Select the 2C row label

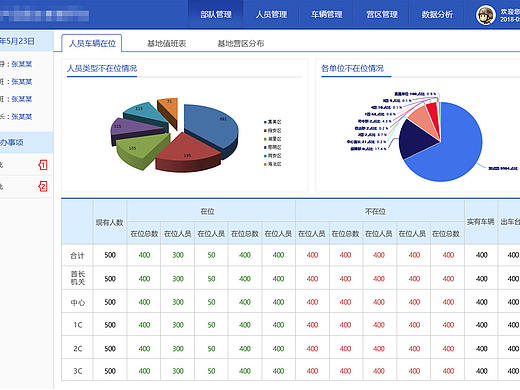click(77, 349)
